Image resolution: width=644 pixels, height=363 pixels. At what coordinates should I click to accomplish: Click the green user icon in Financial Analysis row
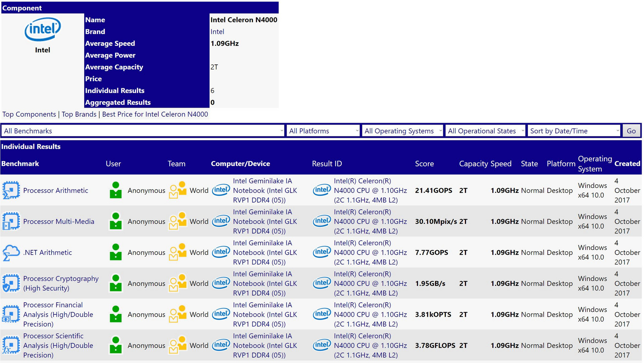116,314
